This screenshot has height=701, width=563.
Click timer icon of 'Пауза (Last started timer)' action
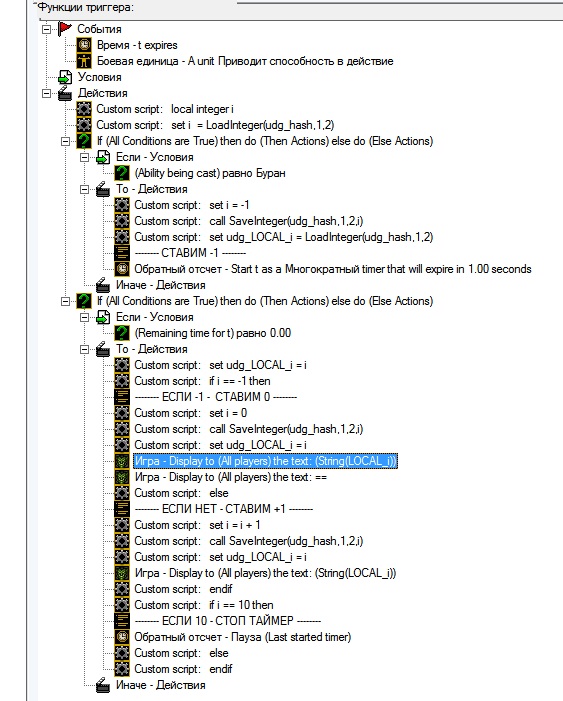pos(122,637)
